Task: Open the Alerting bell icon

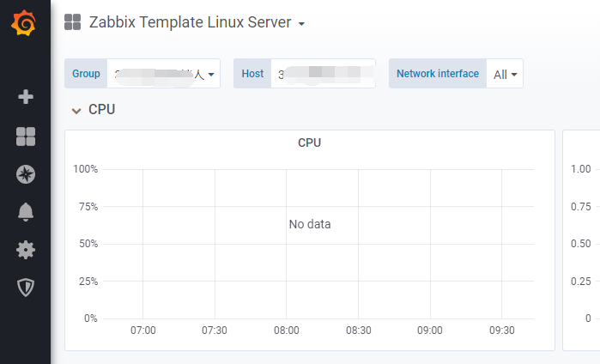Action: (26, 212)
